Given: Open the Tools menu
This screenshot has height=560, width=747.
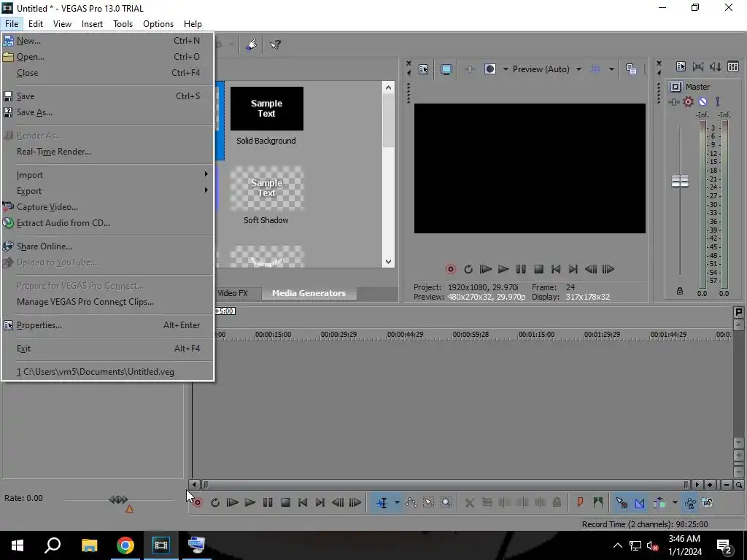Looking at the screenshot, I should [x=123, y=24].
